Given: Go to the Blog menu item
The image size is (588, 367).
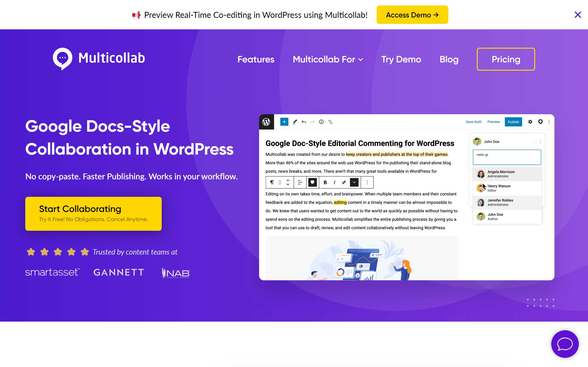Looking at the screenshot, I should (449, 59).
